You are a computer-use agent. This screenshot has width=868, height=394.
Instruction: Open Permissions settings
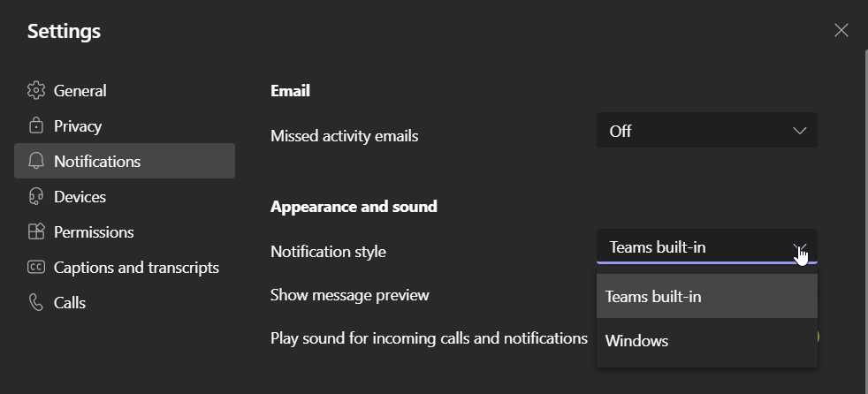(x=125, y=231)
